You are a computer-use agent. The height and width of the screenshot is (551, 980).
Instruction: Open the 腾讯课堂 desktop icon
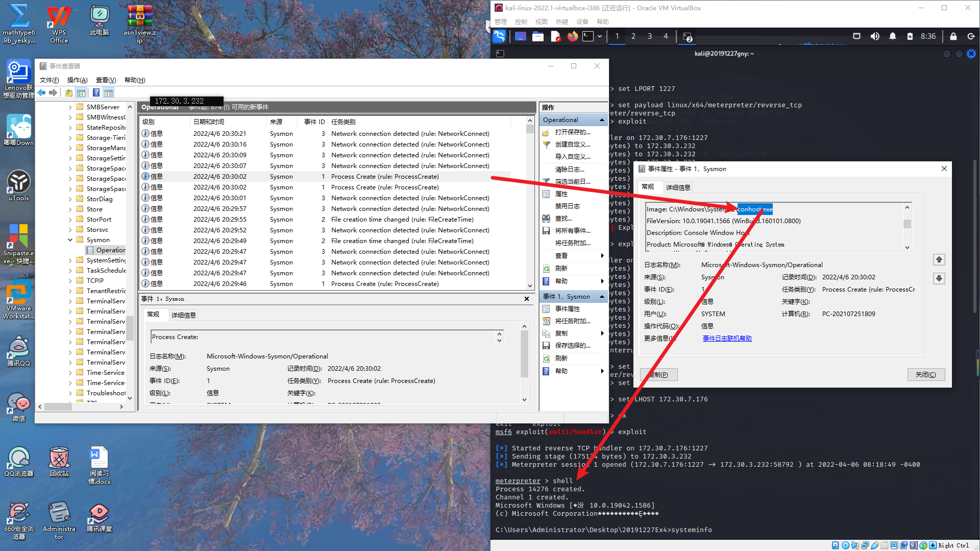(99, 517)
